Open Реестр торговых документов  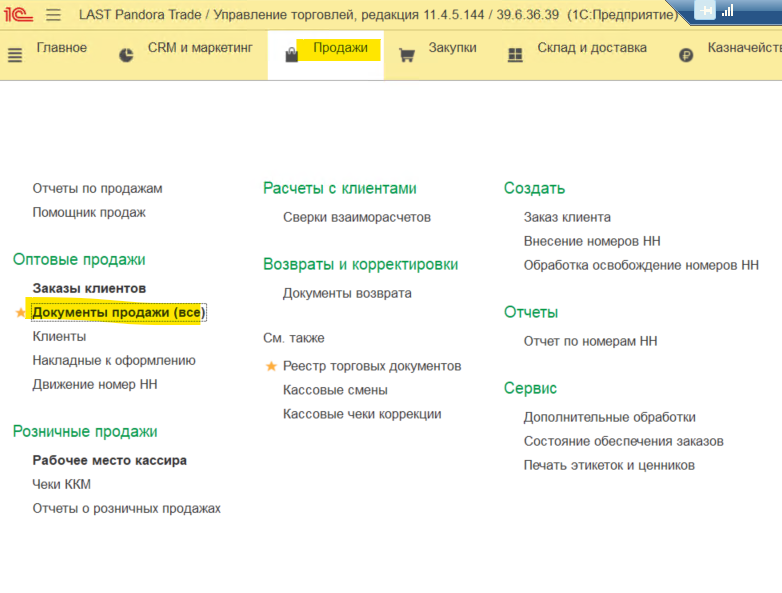tap(372, 366)
